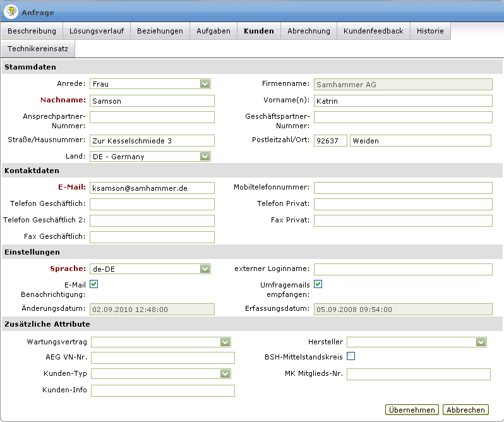Switch to the Beschreibung tab
The width and height of the screenshot is (504, 422).
(32, 31)
